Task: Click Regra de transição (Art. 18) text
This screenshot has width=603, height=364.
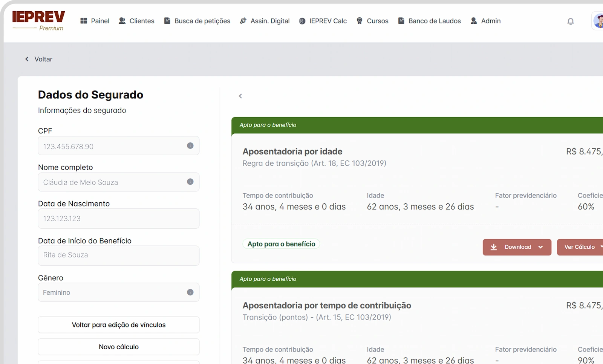Action: [x=314, y=163]
